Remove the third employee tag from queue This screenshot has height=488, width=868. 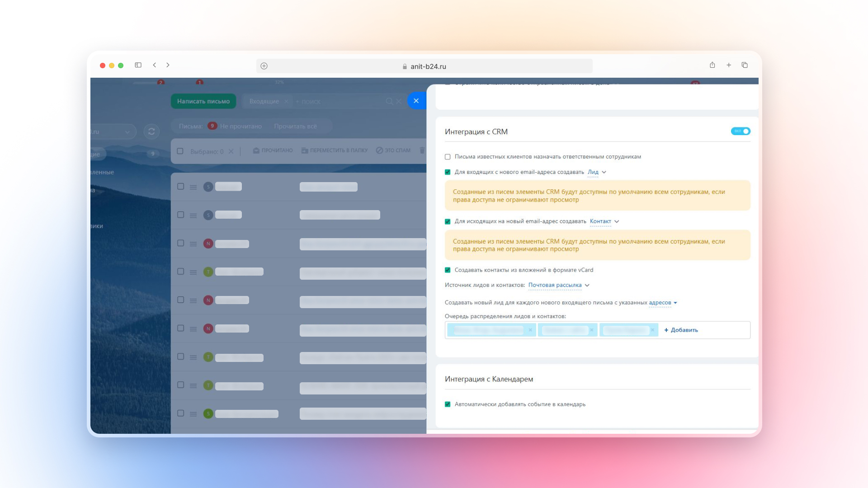pos(652,330)
